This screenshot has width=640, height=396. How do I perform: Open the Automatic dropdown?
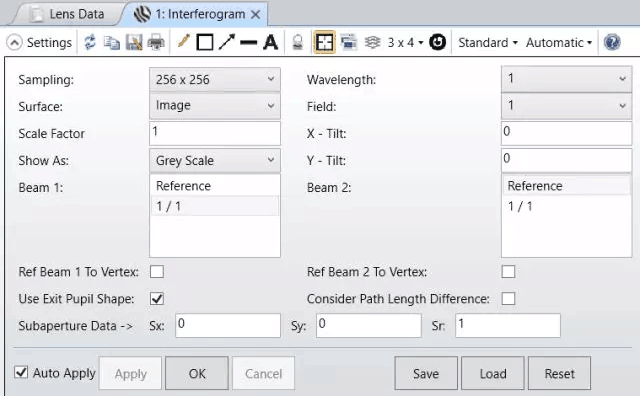click(559, 42)
